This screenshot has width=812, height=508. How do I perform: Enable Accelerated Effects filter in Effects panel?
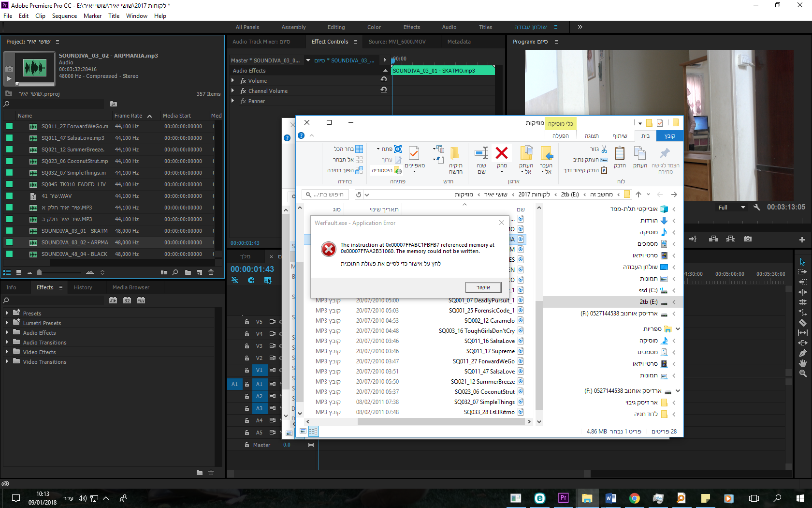[113, 300]
